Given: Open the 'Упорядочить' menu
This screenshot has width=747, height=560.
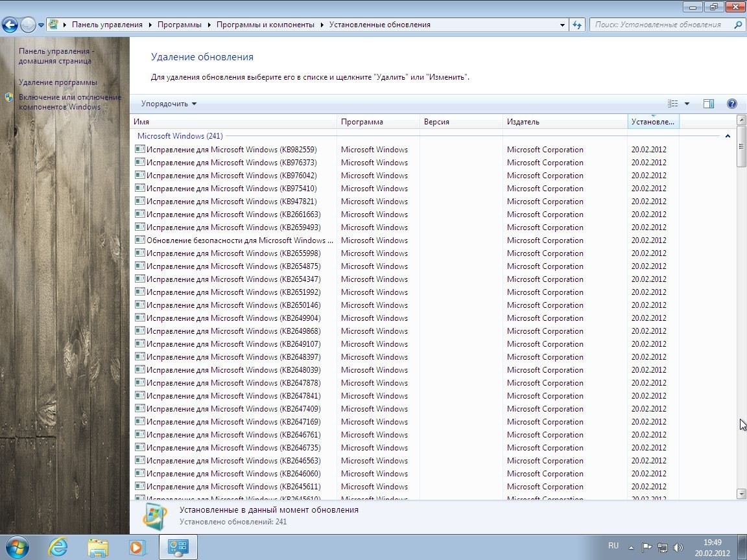Looking at the screenshot, I should (169, 104).
